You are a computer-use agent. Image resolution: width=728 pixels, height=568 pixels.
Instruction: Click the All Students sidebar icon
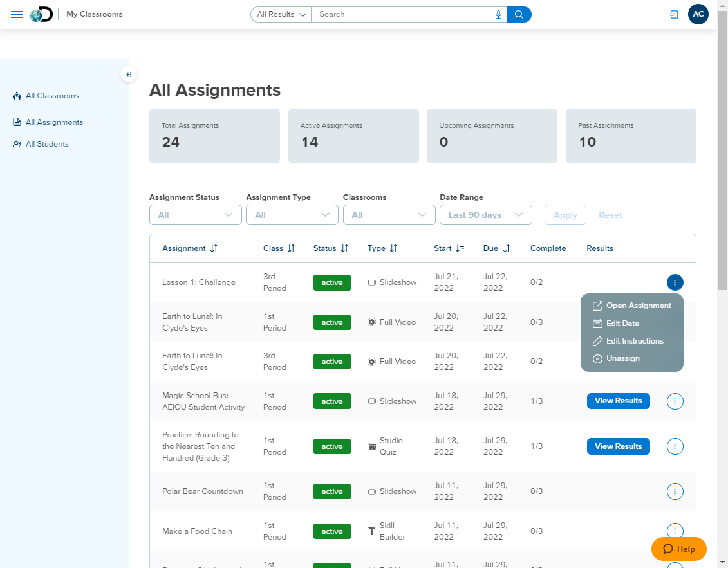15,143
